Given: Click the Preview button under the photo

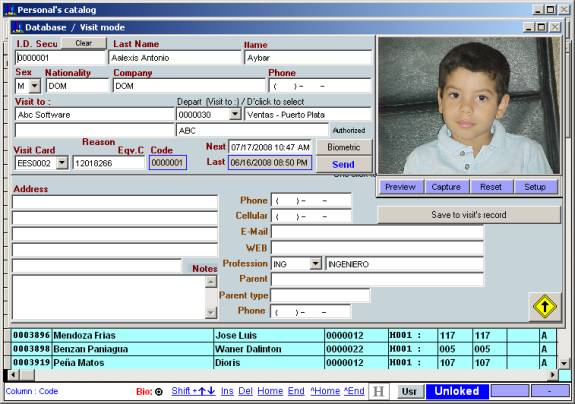Looking at the screenshot, I should (400, 187).
